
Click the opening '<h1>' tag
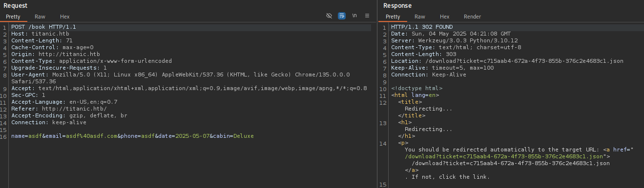coord(405,122)
